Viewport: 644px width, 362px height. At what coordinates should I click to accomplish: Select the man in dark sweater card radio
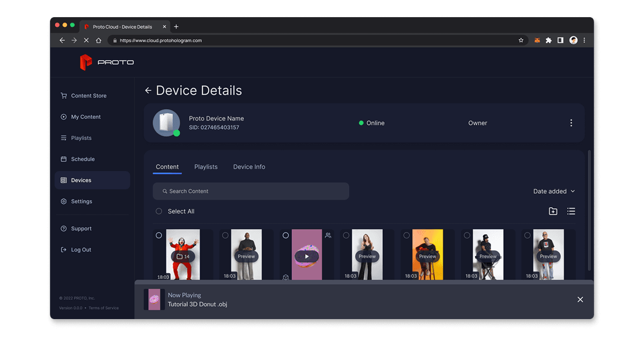(x=225, y=235)
